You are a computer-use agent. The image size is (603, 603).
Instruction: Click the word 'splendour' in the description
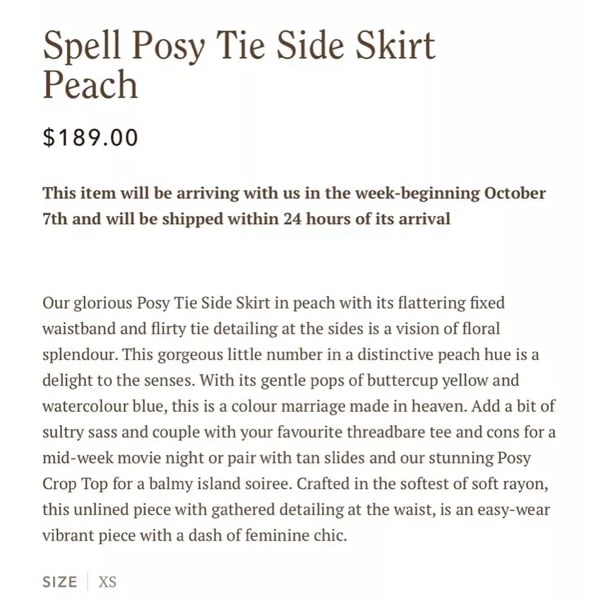click(x=79, y=355)
